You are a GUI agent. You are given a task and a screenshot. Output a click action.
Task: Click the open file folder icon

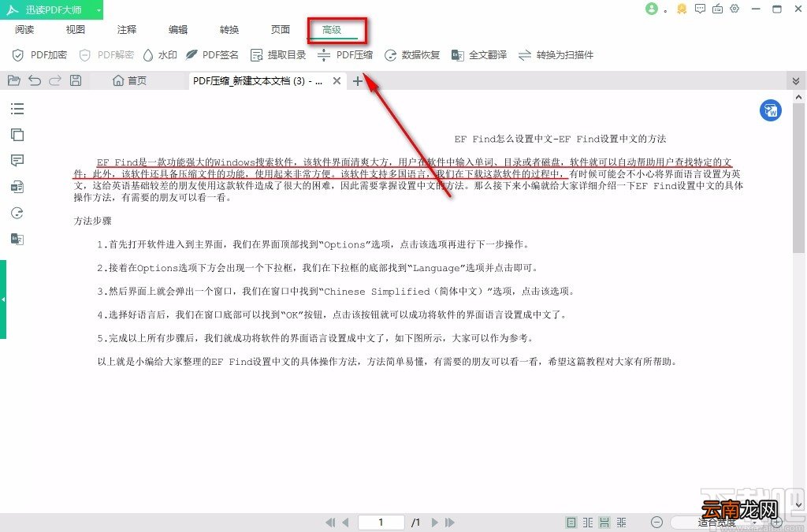(x=14, y=80)
